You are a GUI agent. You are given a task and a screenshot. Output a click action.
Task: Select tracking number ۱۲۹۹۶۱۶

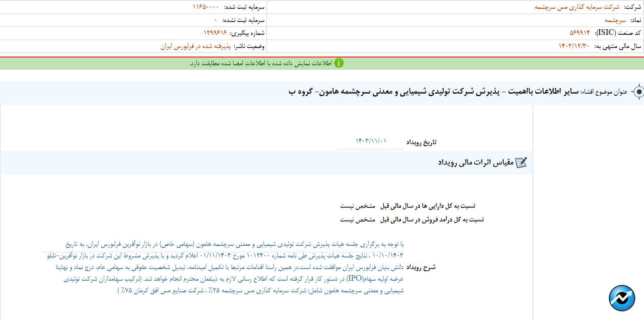pyautogui.click(x=215, y=33)
